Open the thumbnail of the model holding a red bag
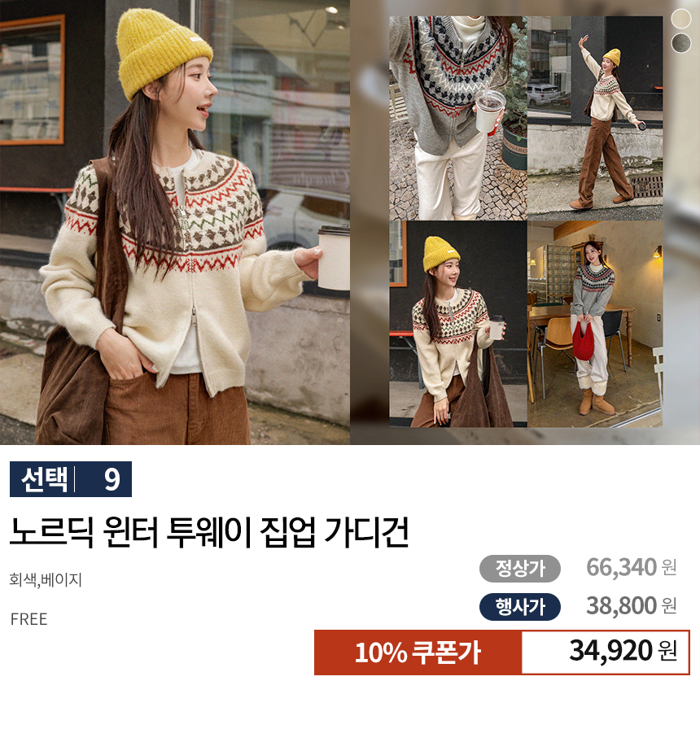 click(x=595, y=324)
